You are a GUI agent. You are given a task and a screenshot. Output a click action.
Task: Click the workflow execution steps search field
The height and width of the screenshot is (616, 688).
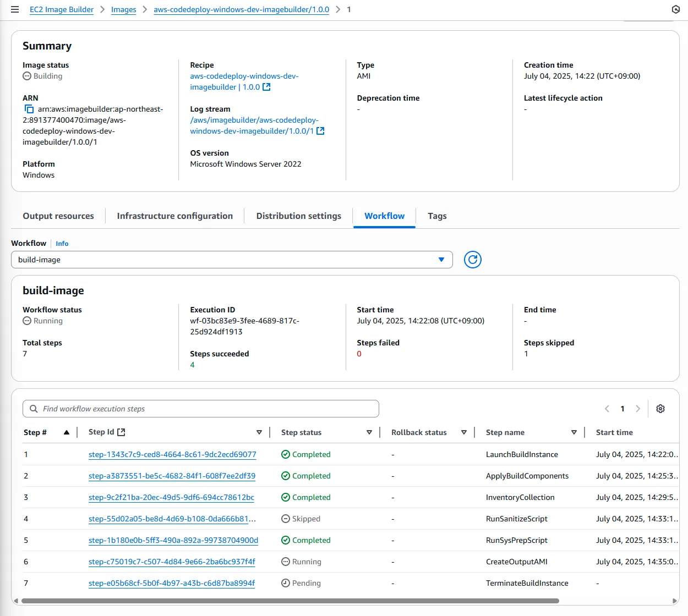tap(201, 408)
